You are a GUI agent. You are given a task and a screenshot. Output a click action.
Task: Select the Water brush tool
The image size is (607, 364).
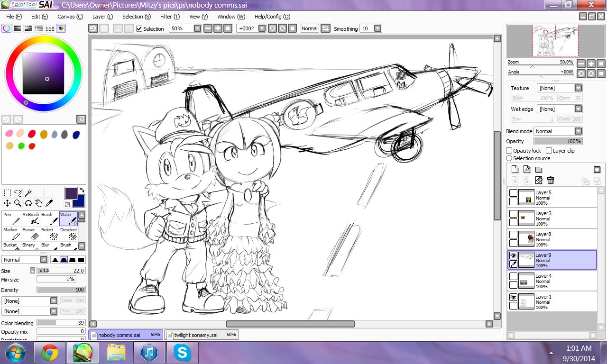click(x=68, y=218)
